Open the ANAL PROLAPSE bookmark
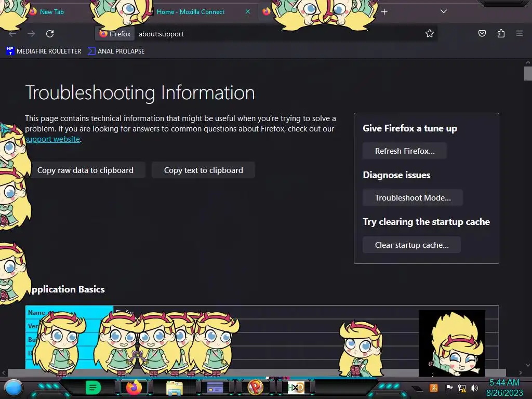Screen dimensions: 532x399 click(116, 51)
